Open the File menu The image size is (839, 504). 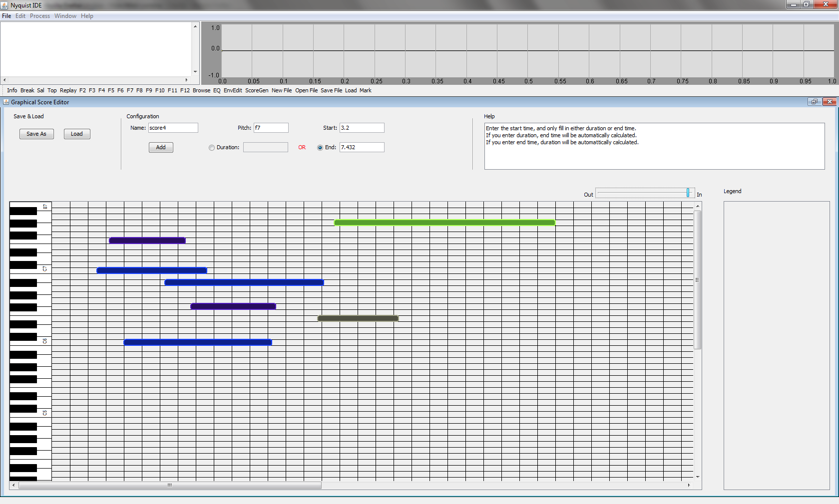tap(6, 16)
